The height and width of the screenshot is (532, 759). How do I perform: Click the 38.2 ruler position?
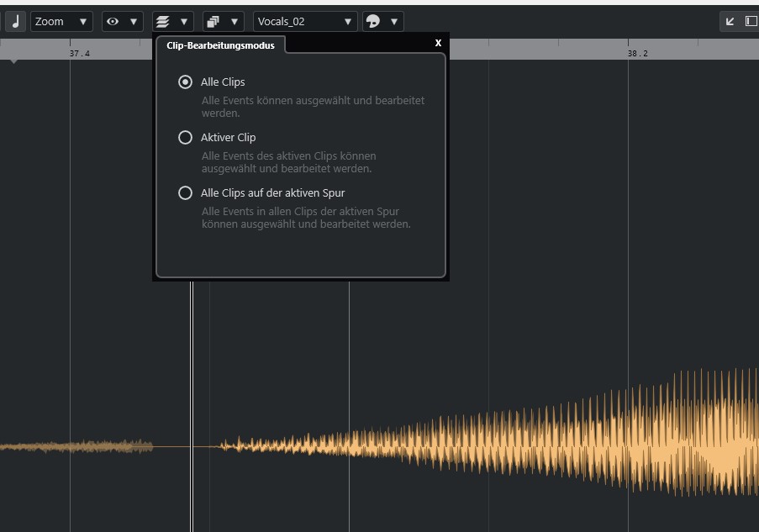coord(637,53)
